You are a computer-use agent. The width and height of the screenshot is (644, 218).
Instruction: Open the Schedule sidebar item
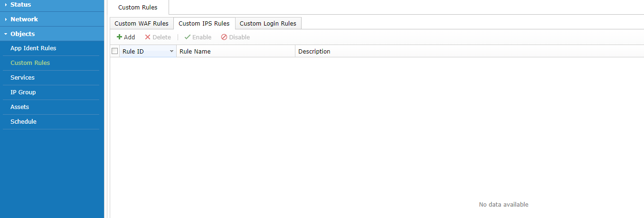point(23,122)
